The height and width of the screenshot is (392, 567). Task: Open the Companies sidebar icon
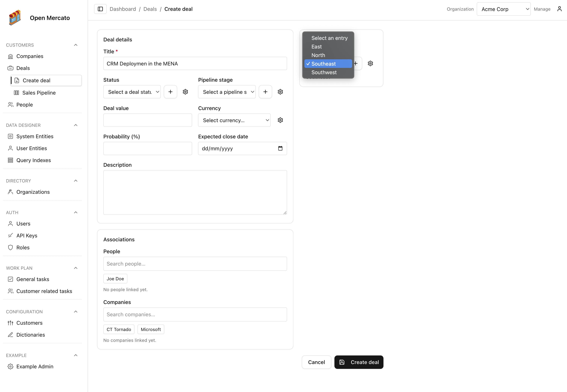point(11,56)
